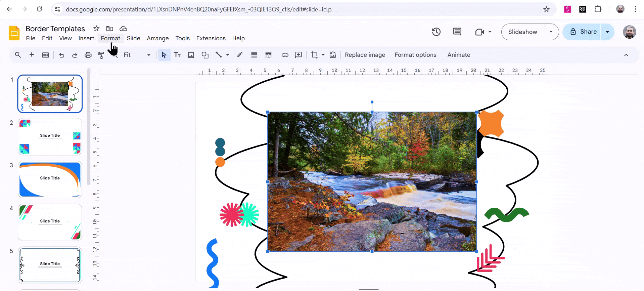Click the undo arrow icon

coord(61,55)
